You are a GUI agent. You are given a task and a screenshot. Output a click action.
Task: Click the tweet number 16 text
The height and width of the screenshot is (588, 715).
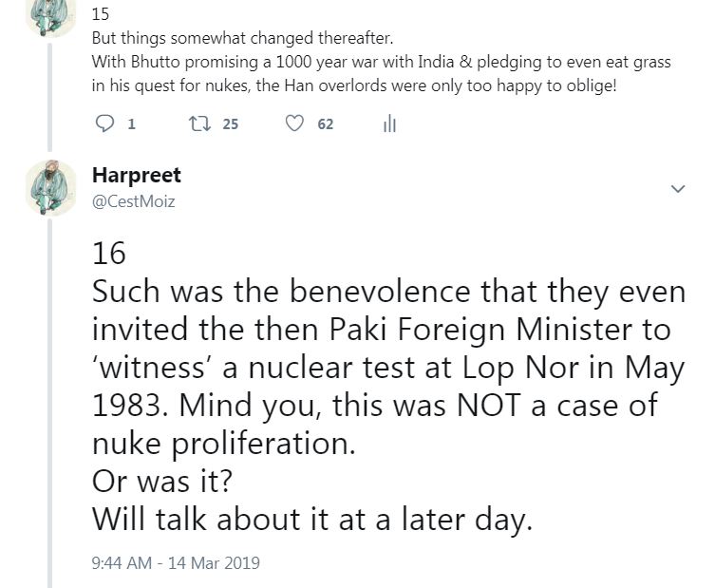tap(109, 253)
